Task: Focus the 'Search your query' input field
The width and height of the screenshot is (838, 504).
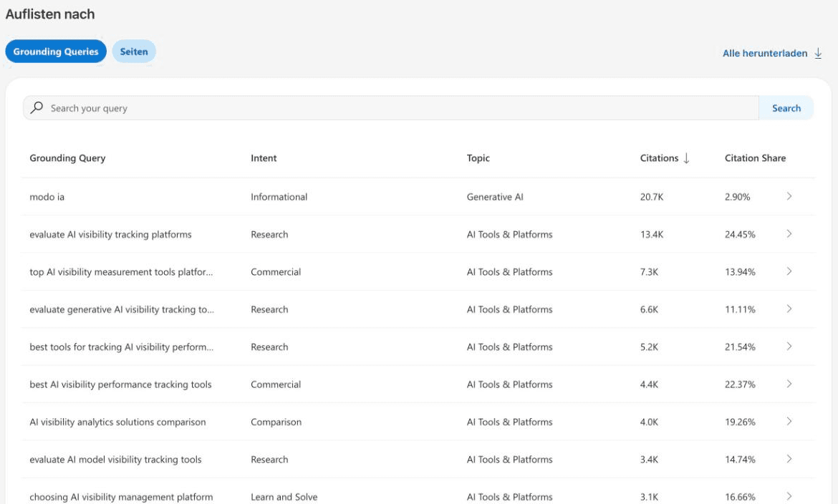Action: pyautogui.click(x=390, y=108)
